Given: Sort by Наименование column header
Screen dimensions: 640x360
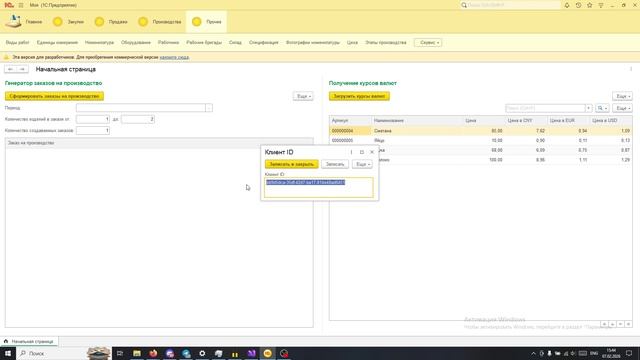Looking at the screenshot, I should pos(417,120).
